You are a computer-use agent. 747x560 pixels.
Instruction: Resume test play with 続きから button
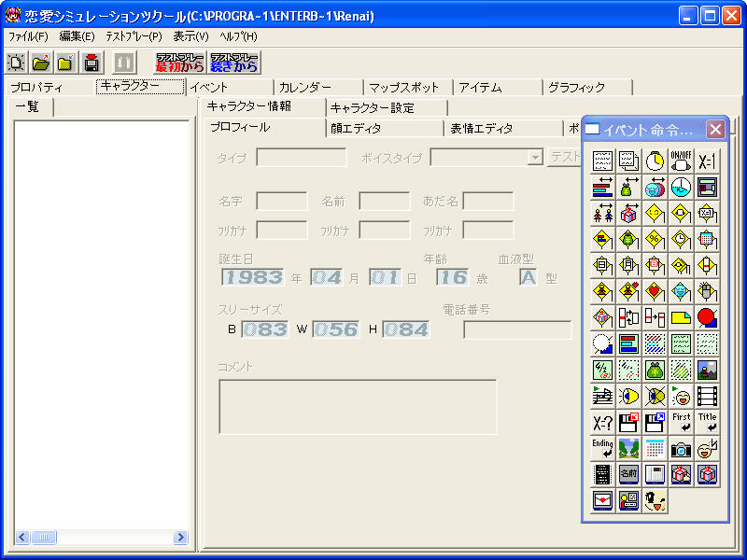[234, 63]
